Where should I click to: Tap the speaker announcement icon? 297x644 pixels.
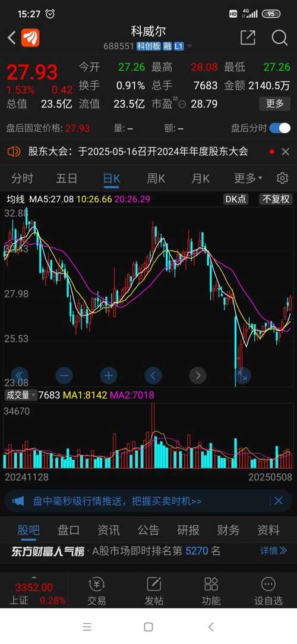(x=14, y=152)
